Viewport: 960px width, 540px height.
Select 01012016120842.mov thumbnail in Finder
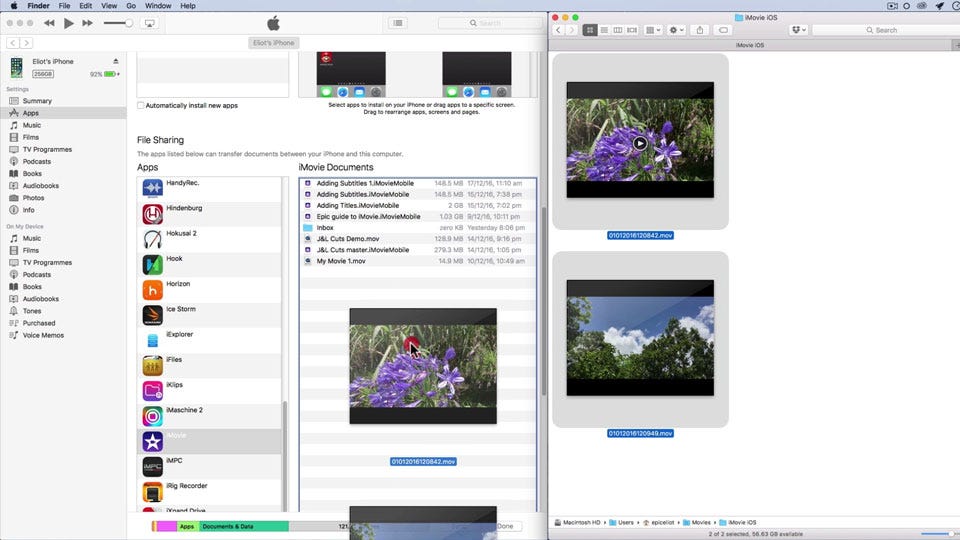[x=640, y=140]
